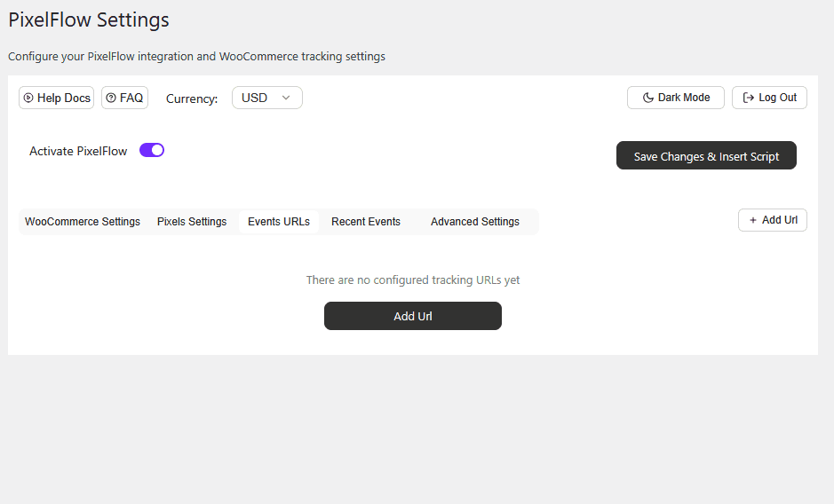Open the Currency USD dropdown

(266, 98)
